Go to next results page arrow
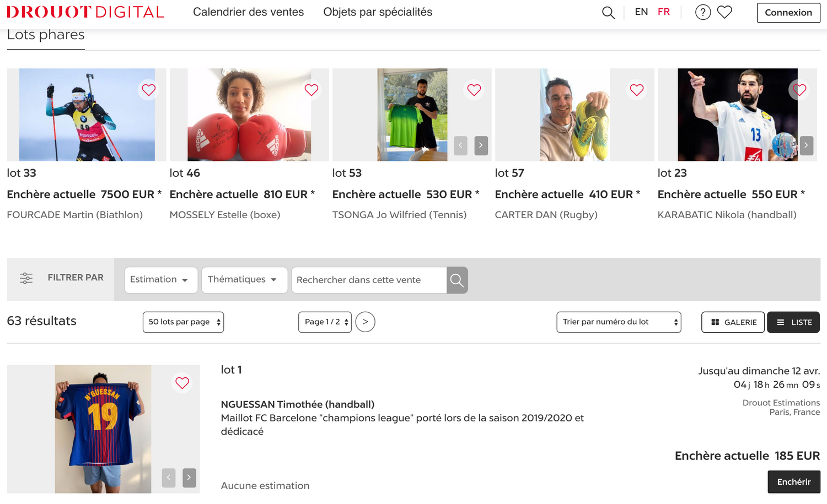Screen dimensions: 827x504 coord(366,322)
